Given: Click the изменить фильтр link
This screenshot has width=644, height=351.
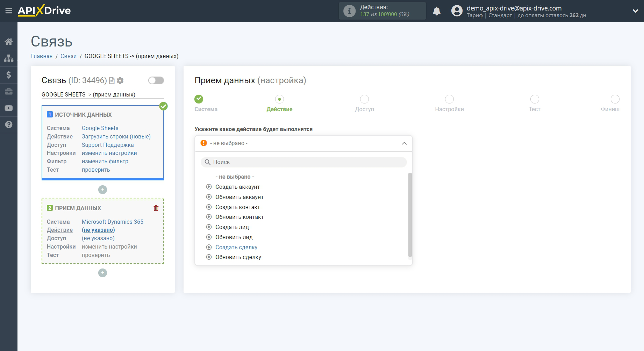Looking at the screenshot, I should (105, 161).
